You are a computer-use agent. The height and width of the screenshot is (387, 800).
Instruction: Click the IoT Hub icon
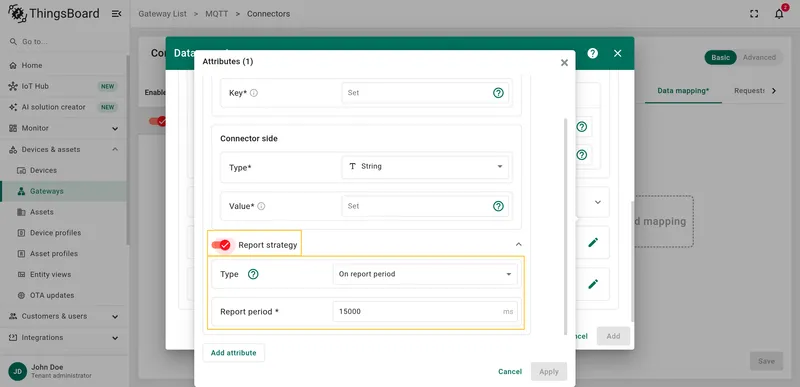pyautogui.click(x=13, y=86)
